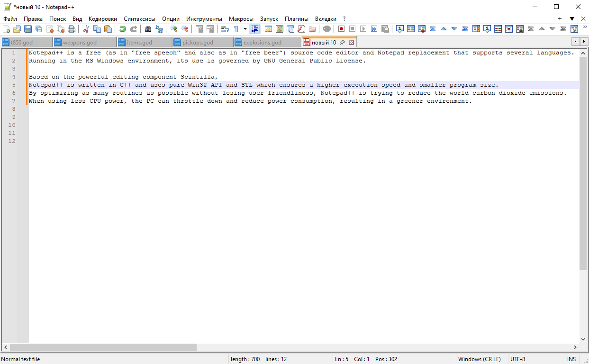Image resolution: width=589 pixels, height=364 pixels.
Task: Open the Function List panel icon
Action: tap(301, 29)
